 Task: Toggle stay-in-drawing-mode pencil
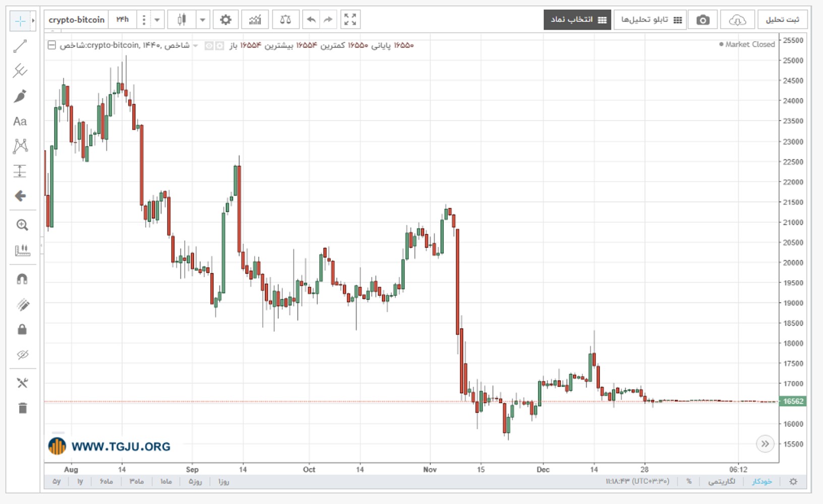[x=22, y=304]
